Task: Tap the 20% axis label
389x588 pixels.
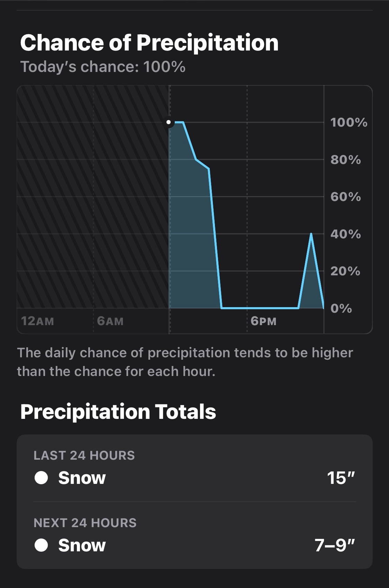Action: tap(345, 271)
